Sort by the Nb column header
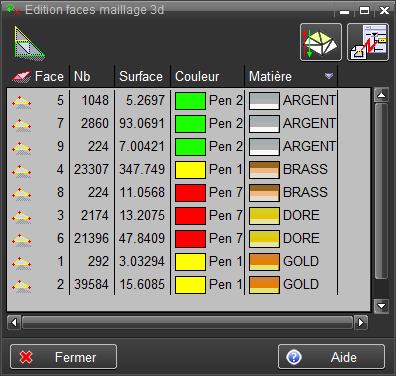Image resolution: width=396 pixels, height=376 pixels. point(82,76)
